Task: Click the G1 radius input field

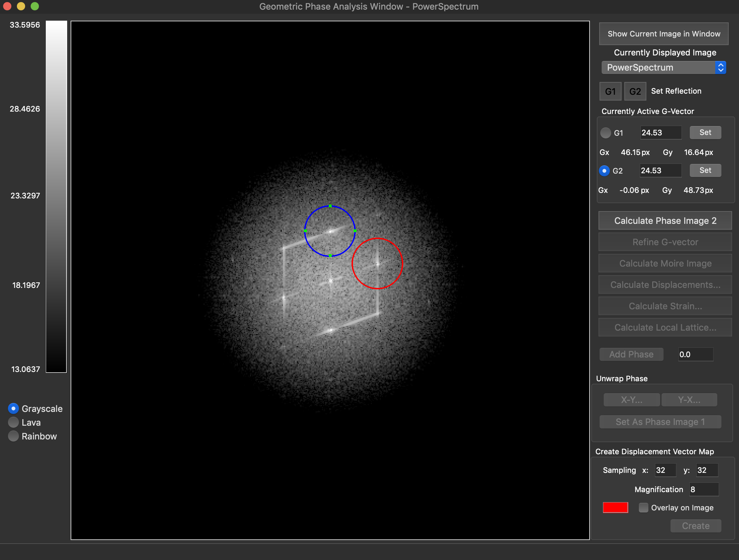Action: pyautogui.click(x=660, y=133)
